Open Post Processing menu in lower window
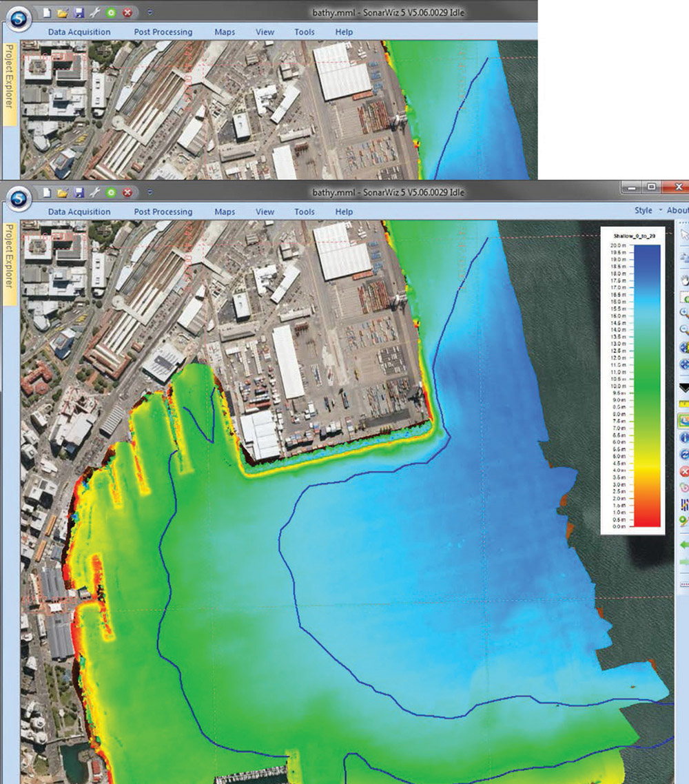689x784 pixels. coord(163,212)
